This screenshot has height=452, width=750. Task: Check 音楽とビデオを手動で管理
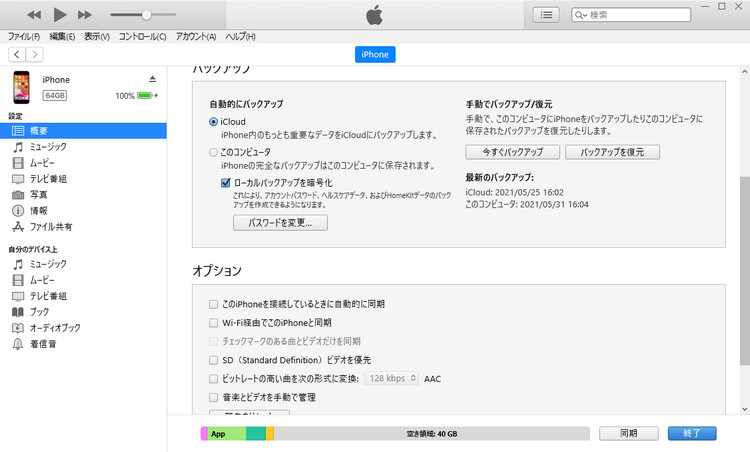point(213,397)
